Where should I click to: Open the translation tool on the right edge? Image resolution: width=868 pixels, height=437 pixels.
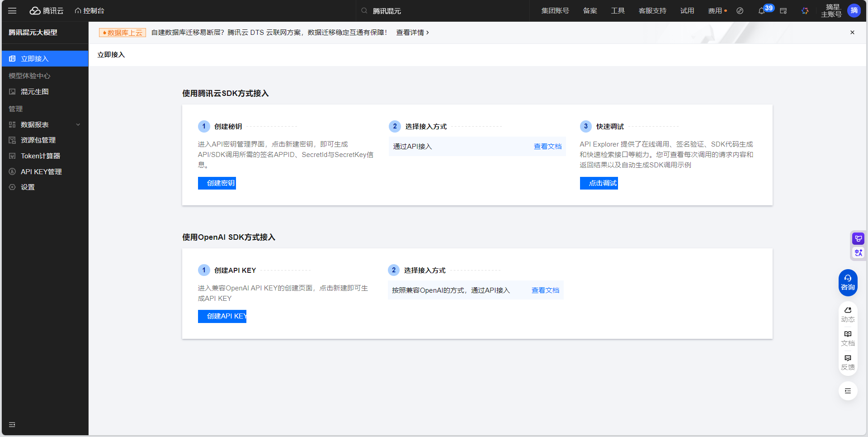click(858, 253)
